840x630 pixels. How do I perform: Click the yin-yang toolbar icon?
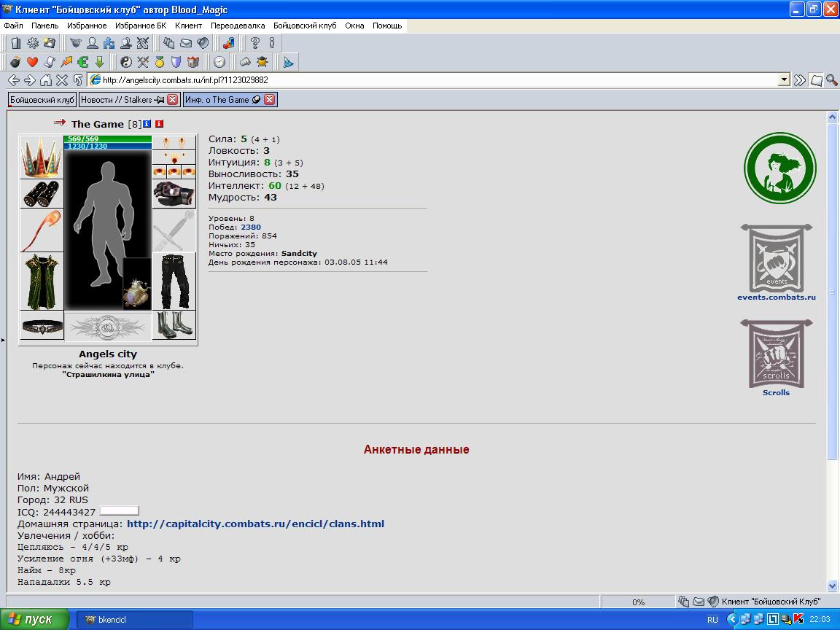[126, 62]
